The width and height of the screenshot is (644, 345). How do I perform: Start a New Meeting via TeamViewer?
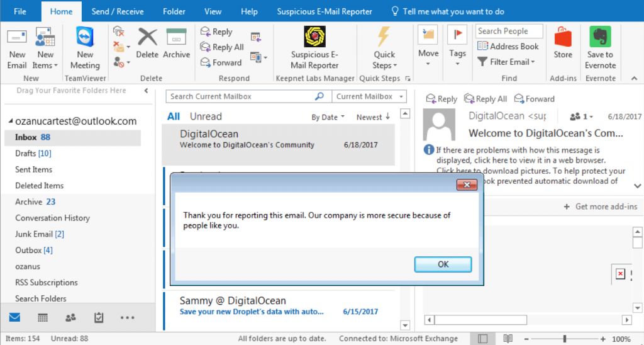point(85,49)
